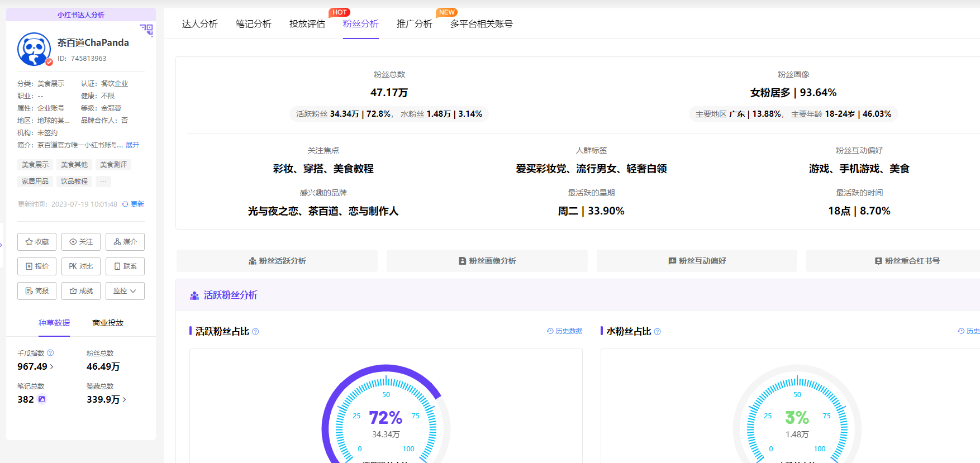This screenshot has height=463, width=980.
Task: Click the 小红书达人分析 header label
Action: (81, 15)
